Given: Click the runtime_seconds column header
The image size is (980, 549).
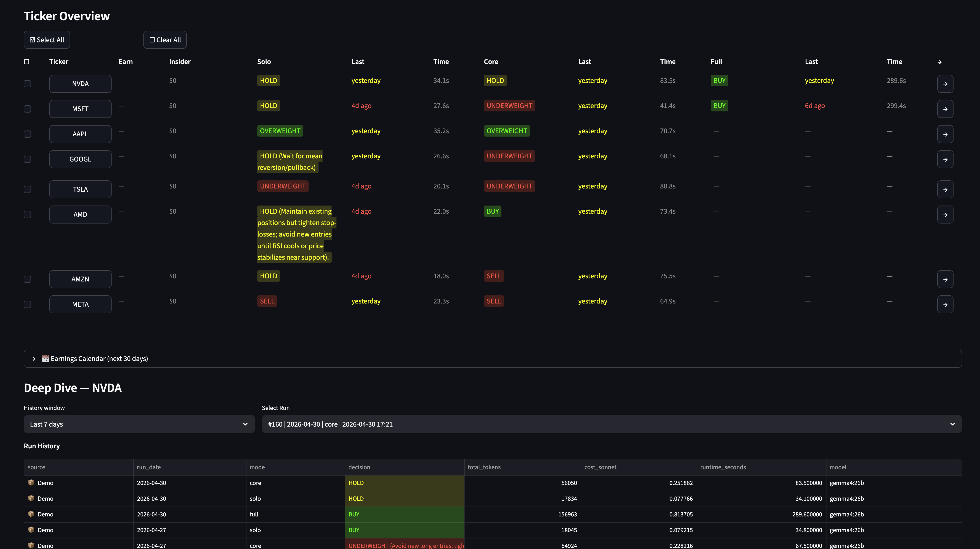Looking at the screenshot, I should 761,467.
